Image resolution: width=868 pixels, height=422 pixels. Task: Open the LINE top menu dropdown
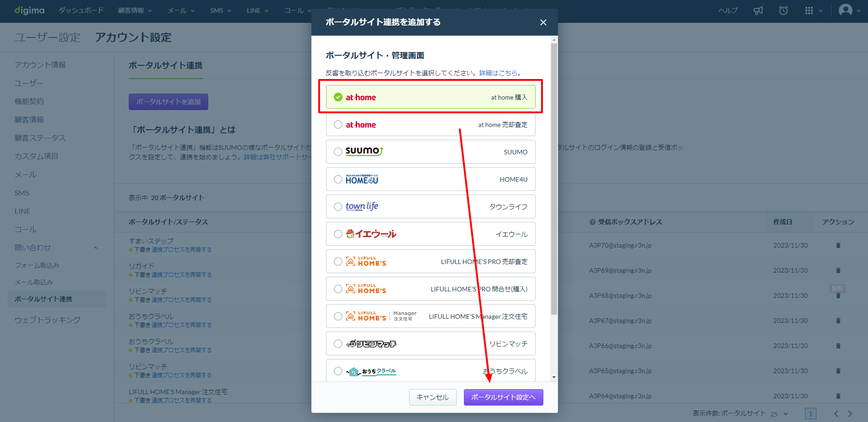(258, 11)
